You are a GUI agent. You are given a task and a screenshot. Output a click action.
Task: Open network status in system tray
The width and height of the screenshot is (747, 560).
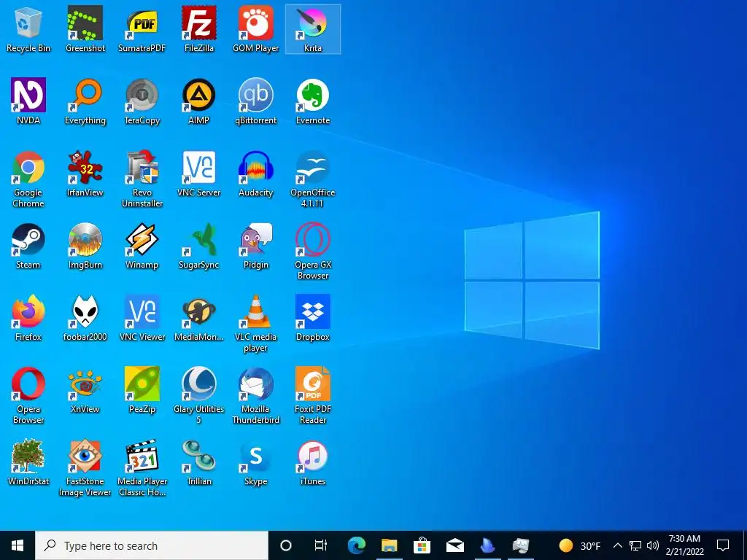(x=635, y=545)
